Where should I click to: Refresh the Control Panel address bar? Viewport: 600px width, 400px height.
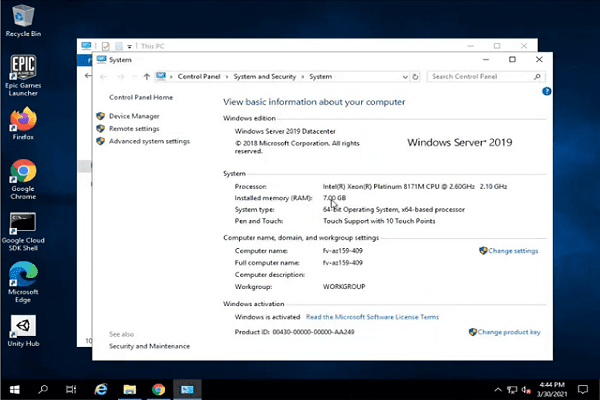click(x=415, y=77)
